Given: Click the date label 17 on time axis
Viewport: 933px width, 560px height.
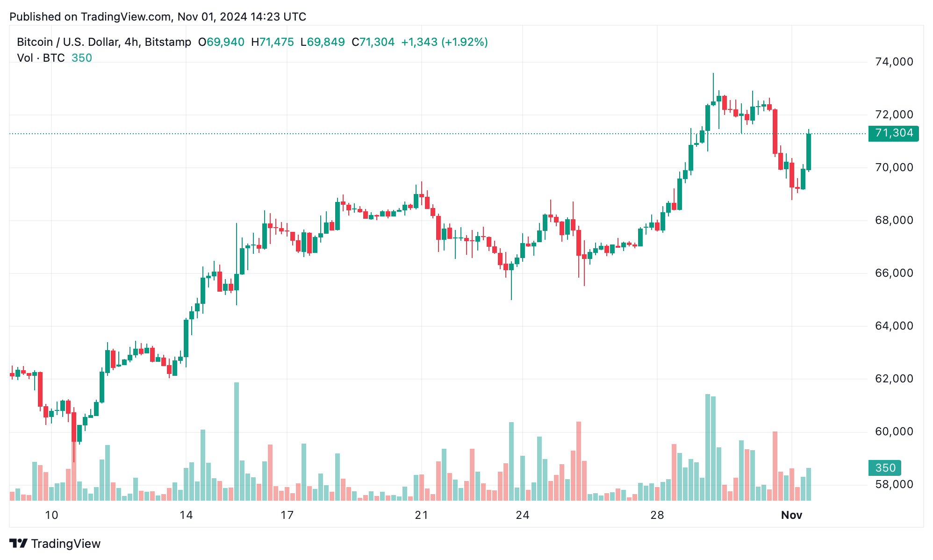Looking at the screenshot, I should pyautogui.click(x=287, y=515).
